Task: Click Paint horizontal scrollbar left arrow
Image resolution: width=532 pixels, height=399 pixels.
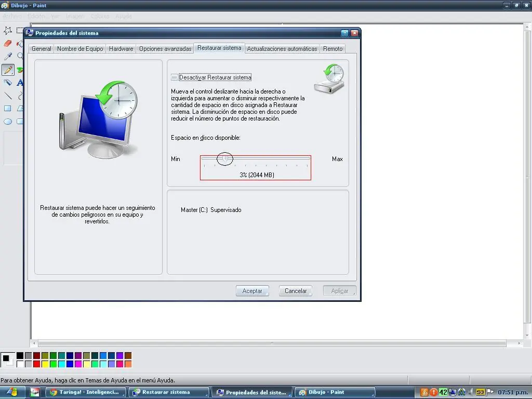Action: [34, 343]
